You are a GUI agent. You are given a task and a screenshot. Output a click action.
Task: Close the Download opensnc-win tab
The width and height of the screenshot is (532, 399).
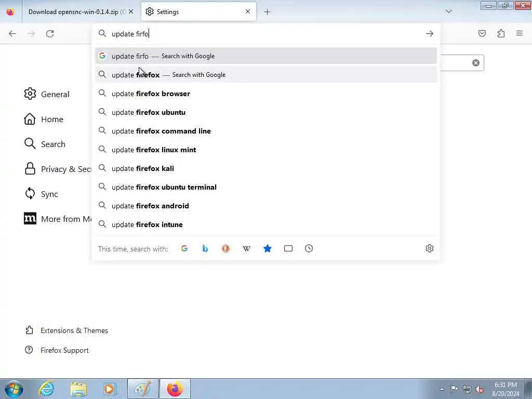pos(131,11)
